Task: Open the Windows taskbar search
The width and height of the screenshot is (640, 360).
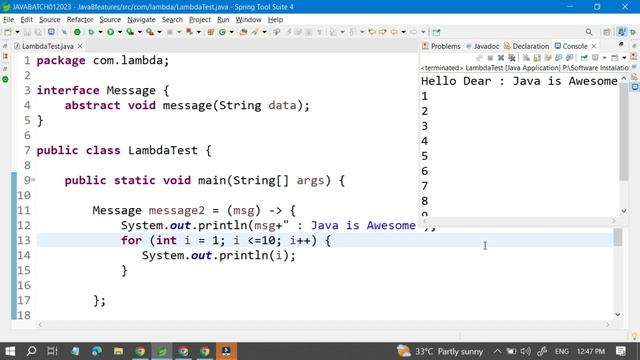Action: click(x=31, y=351)
